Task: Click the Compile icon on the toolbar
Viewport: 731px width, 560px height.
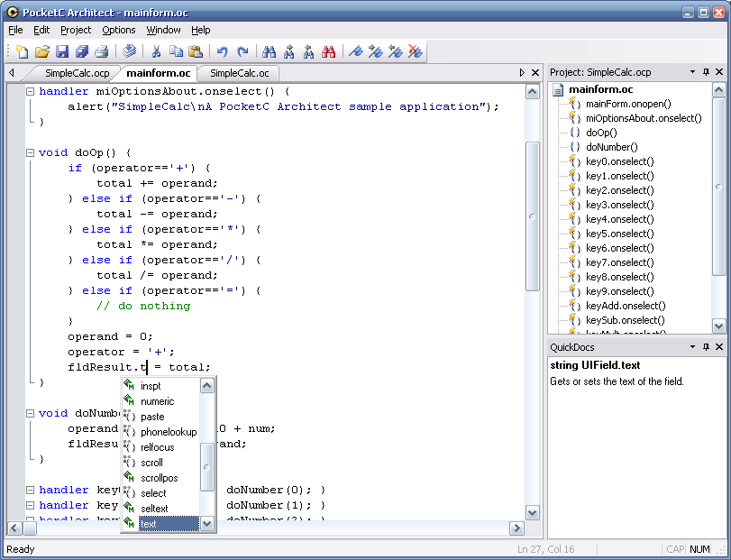Action: click(x=128, y=51)
